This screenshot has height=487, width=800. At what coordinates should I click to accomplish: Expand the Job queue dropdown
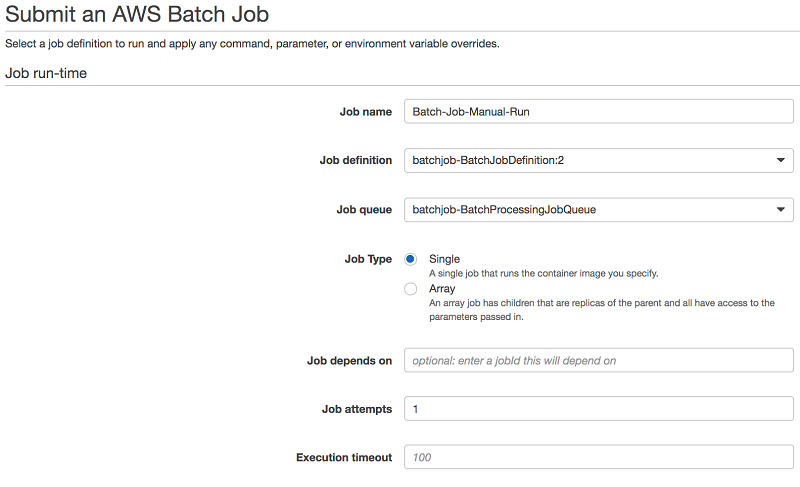598,209
